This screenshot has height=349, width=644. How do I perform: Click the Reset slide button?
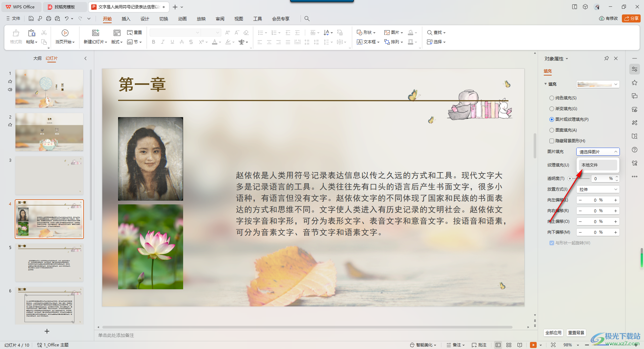pyautogui.click(x=135, y=33)
